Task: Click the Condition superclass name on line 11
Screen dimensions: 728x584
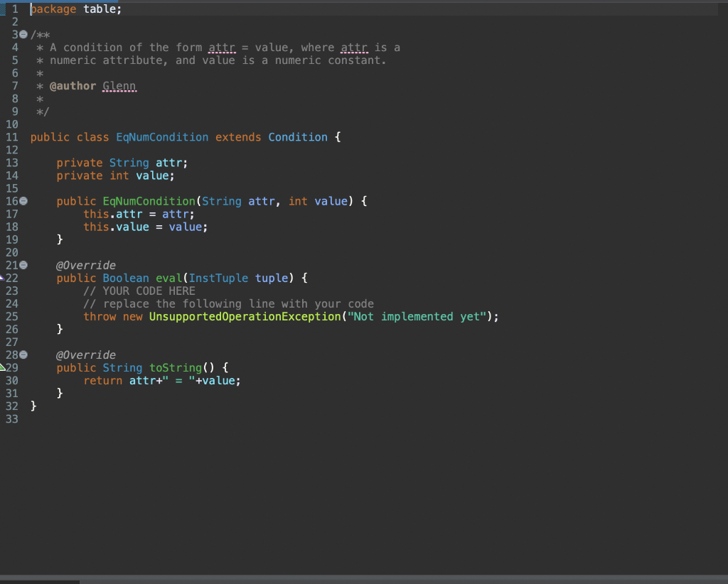Action: click(298, 137)
